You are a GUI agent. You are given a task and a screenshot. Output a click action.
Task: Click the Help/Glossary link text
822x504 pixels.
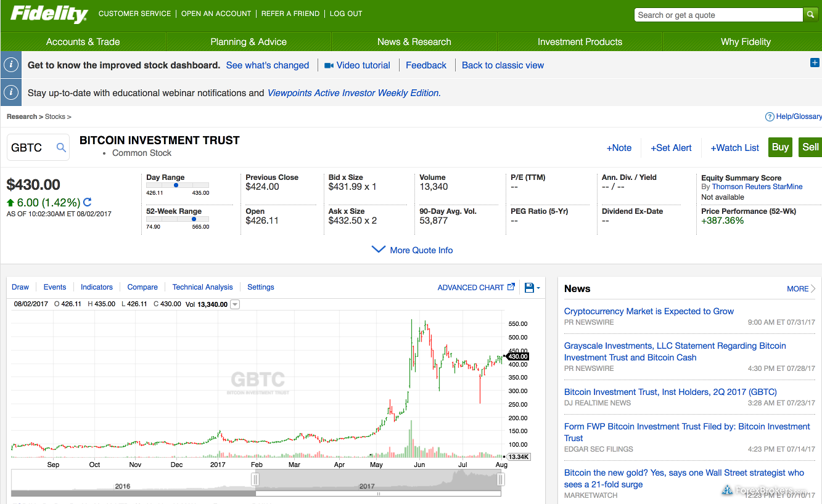799,116
